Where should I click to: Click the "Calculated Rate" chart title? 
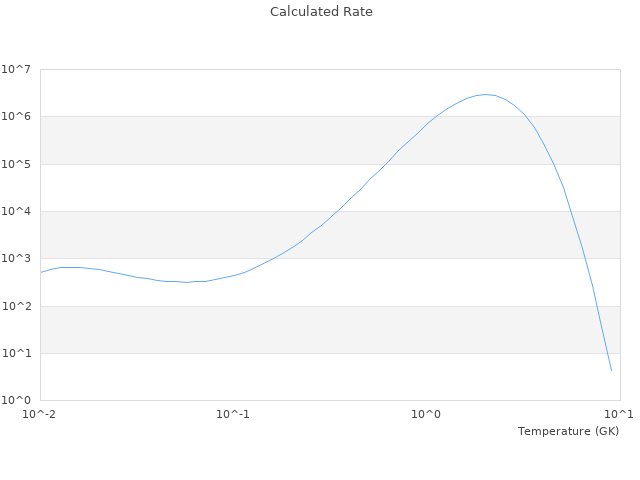tap(320, 12)
